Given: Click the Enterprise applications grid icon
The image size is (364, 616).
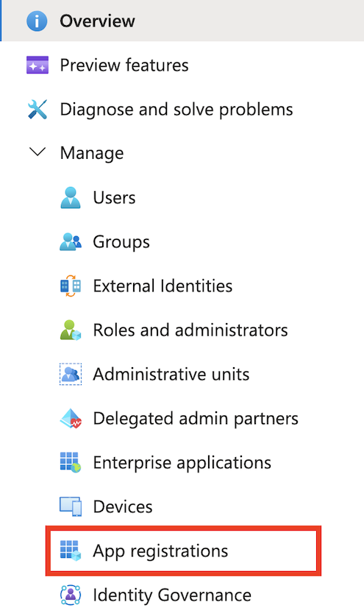Looking at the screenshot, I should click(x=71, y=462).
